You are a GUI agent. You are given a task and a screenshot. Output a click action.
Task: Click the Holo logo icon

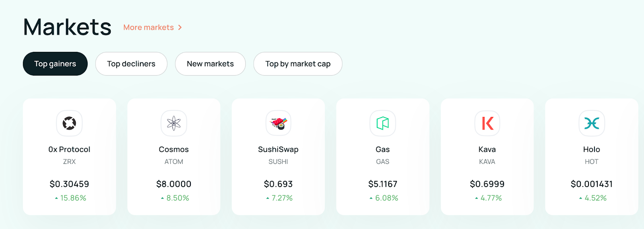(x=592, y=123)
